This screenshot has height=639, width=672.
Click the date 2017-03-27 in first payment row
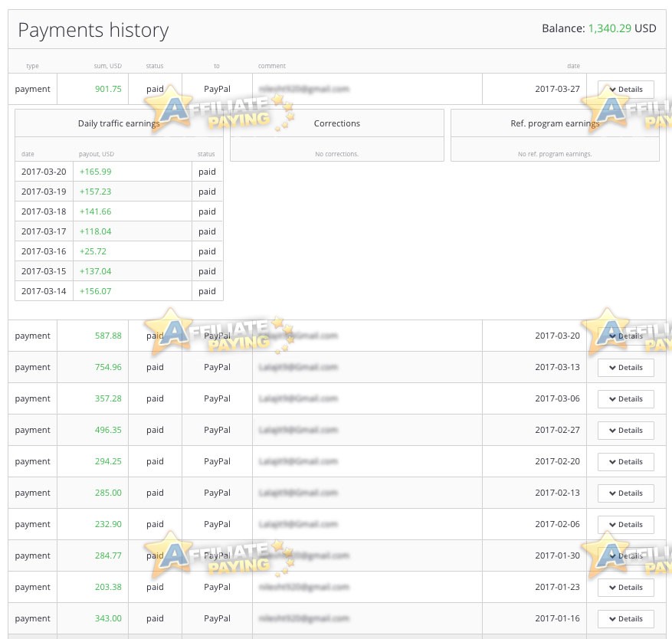point(557,89)
